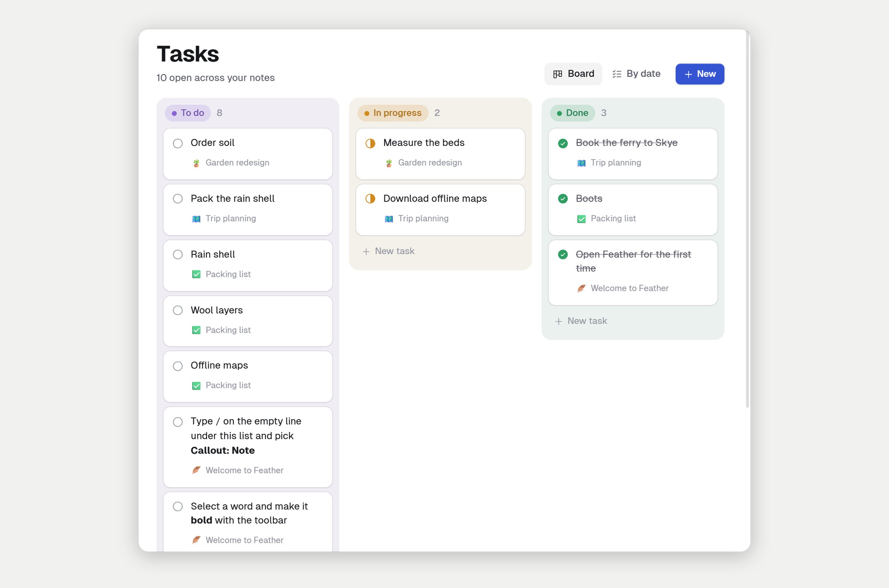Add New task in In progress column
Image resolution: width=889 pixels, height=588 pixels.
(389, 251)
